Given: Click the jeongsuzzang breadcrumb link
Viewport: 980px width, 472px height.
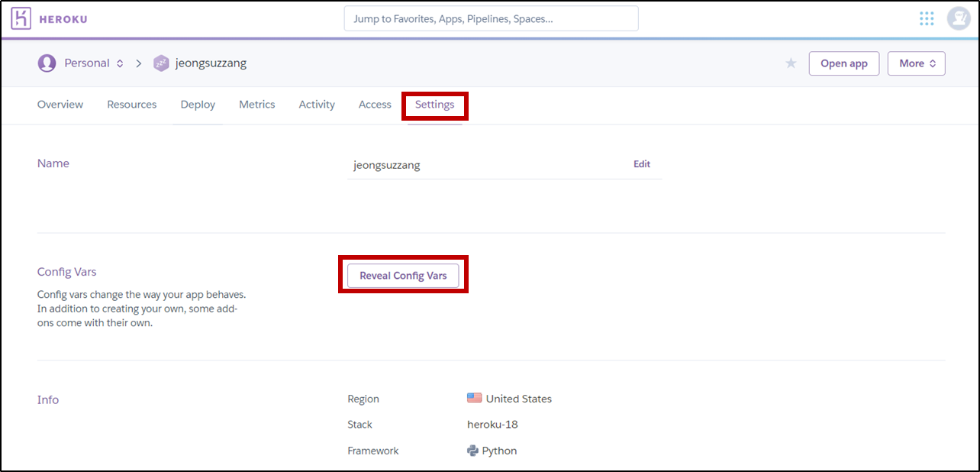Looking at the screenshot, I should pyautogui.click(x=211, y=63).
